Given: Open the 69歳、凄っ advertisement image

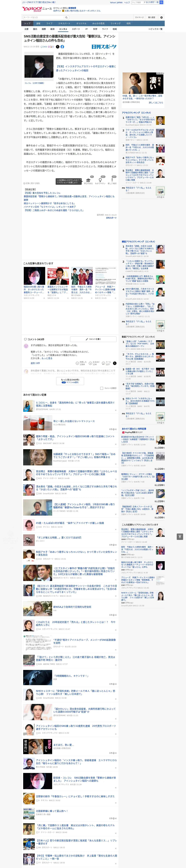Looking at the screenshot, I should click(143, 83).
